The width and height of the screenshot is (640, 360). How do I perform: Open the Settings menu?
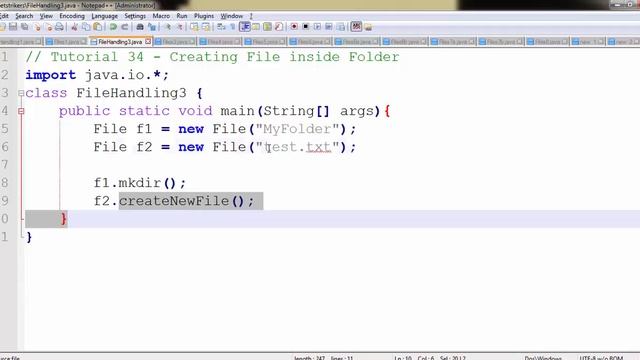point(135,16)
